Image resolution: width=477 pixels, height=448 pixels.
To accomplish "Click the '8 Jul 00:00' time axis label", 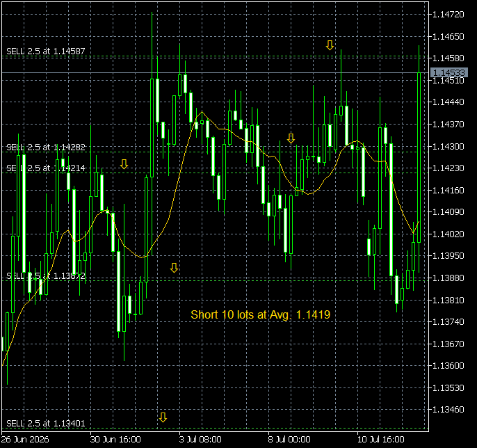I will click(x=289, y=440).
